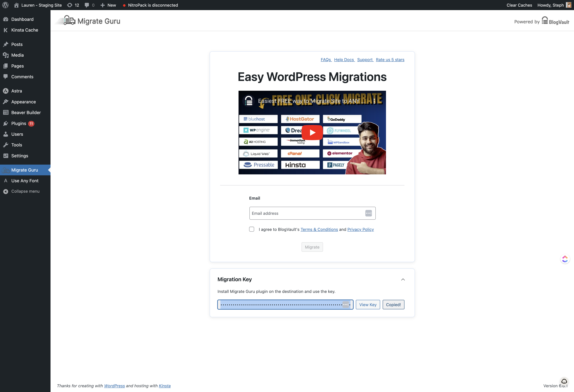
Task: Open the Howdy, Steph account menu
Action: coord(554,5)
